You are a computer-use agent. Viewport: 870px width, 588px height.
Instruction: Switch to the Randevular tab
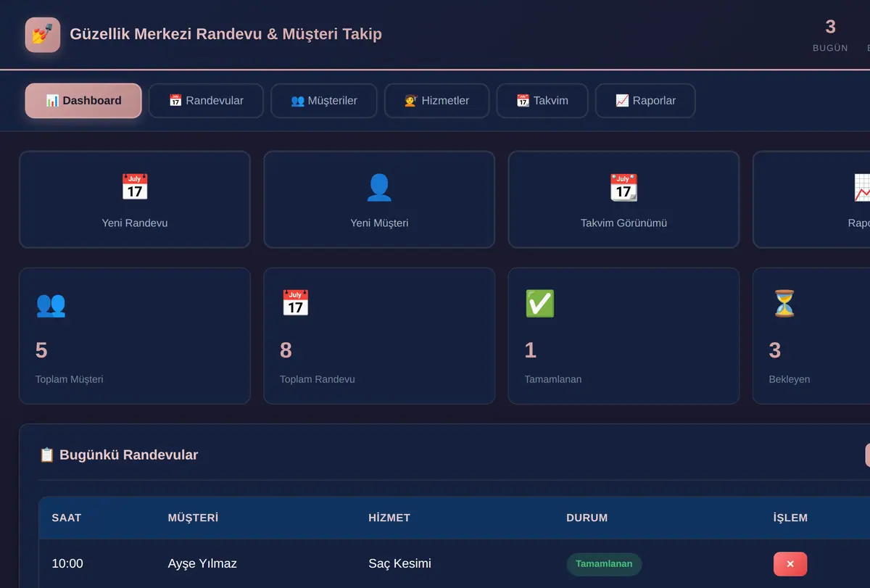206,101
